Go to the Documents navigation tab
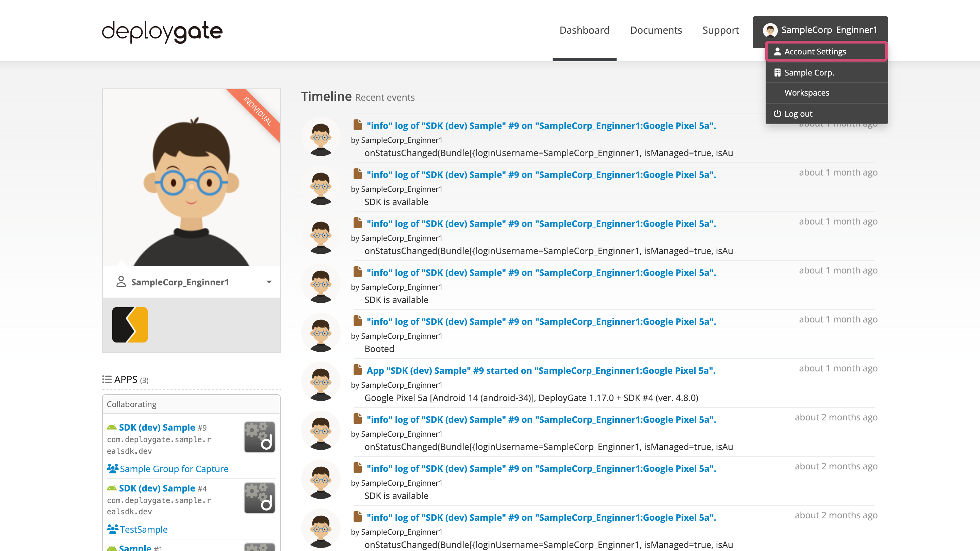Image resolution: width=980 pixels, height=551 pixels. pyautogui.click(x=656, y=30)
